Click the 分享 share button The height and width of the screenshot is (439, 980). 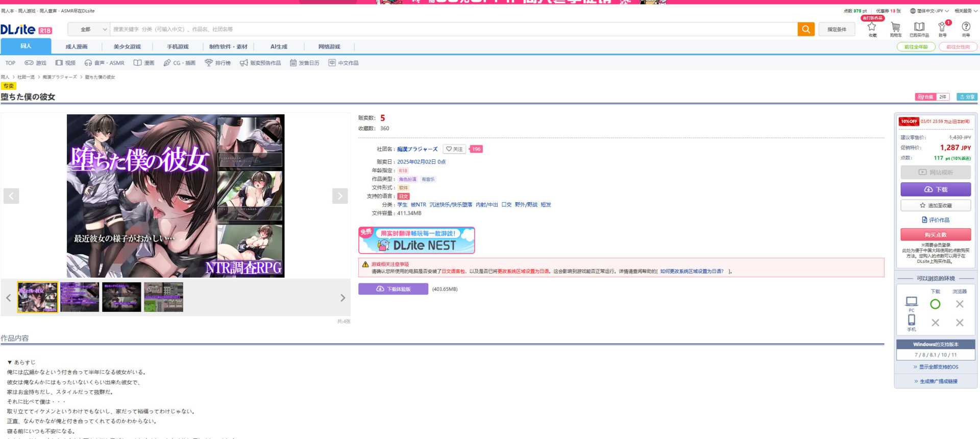[967, 97]
